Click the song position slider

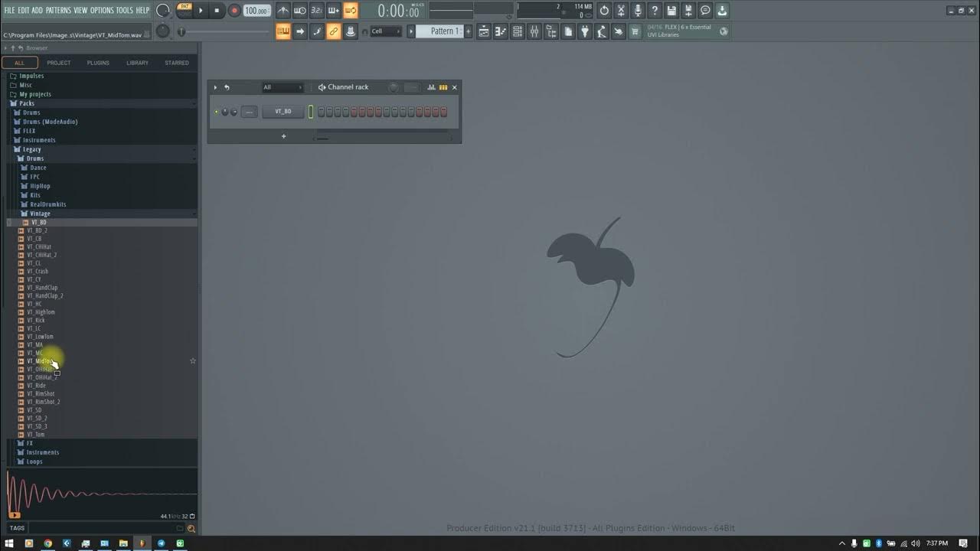coord(224,31)
